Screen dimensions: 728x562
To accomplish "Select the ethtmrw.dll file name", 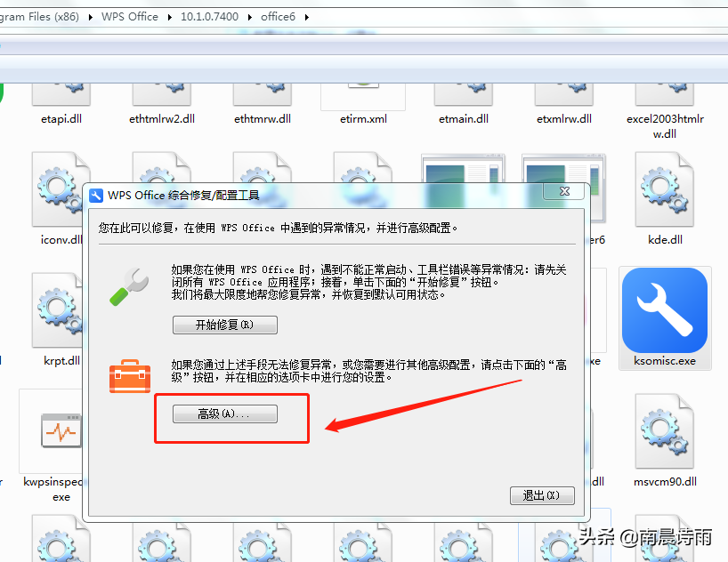I will pos(263,119).
